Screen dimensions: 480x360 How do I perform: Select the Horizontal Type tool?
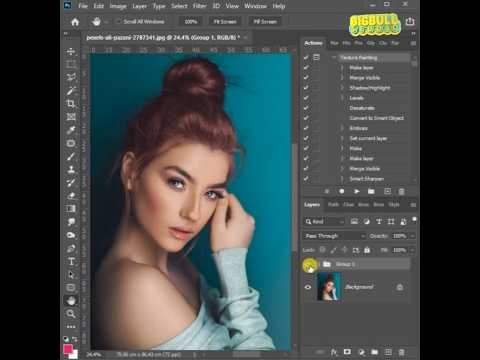(x=71, y=261)
